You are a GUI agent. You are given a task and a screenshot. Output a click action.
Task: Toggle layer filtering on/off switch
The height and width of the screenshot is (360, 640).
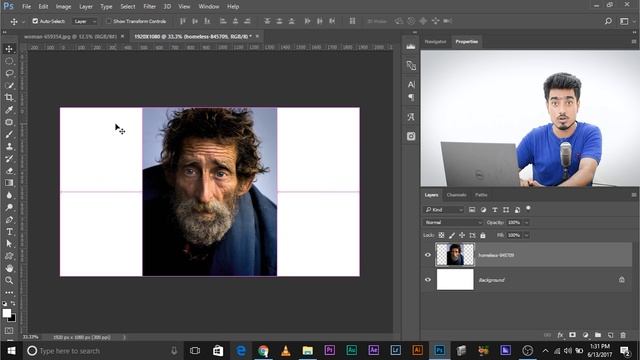(x=528, y=209)
